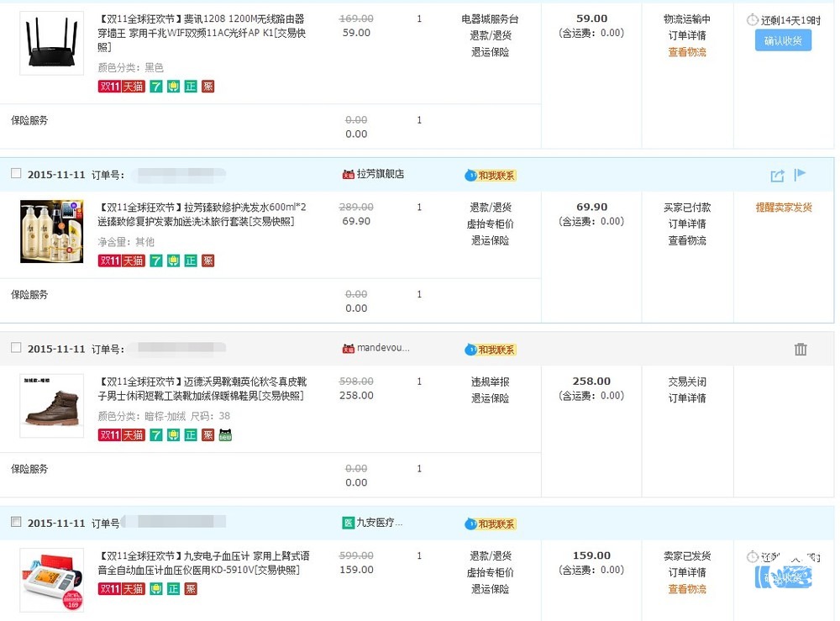
Task: Open the 拉芳 shampoo product thumbnail
Action: [x=51, y=231]
